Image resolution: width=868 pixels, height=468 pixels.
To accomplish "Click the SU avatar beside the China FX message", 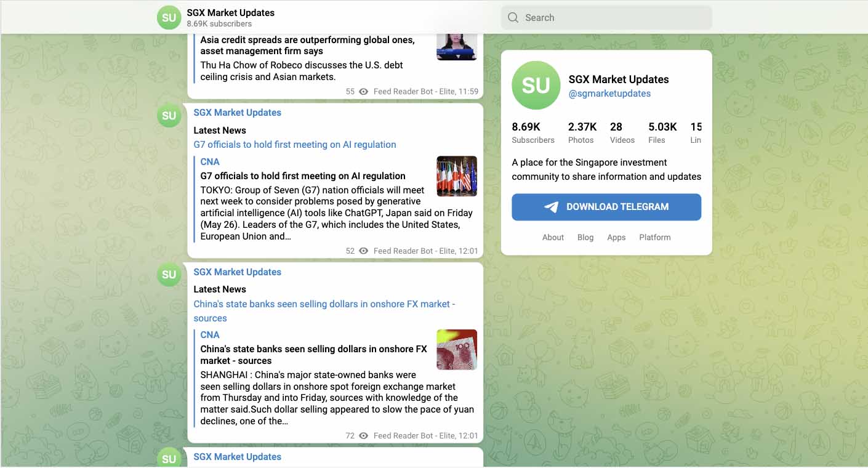I will (169, 275).
